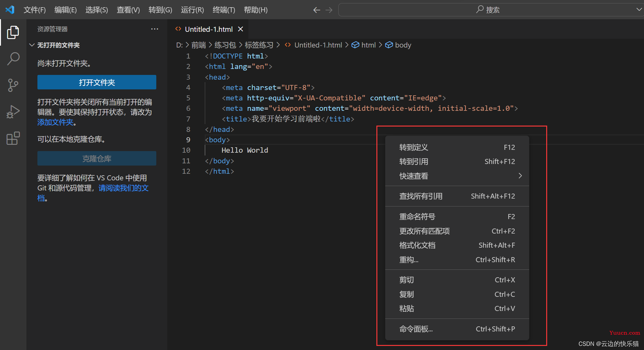This screenshot has height=350, width=644.
Task: Click the Hello World text on line 10
Action: pos(245,150)
